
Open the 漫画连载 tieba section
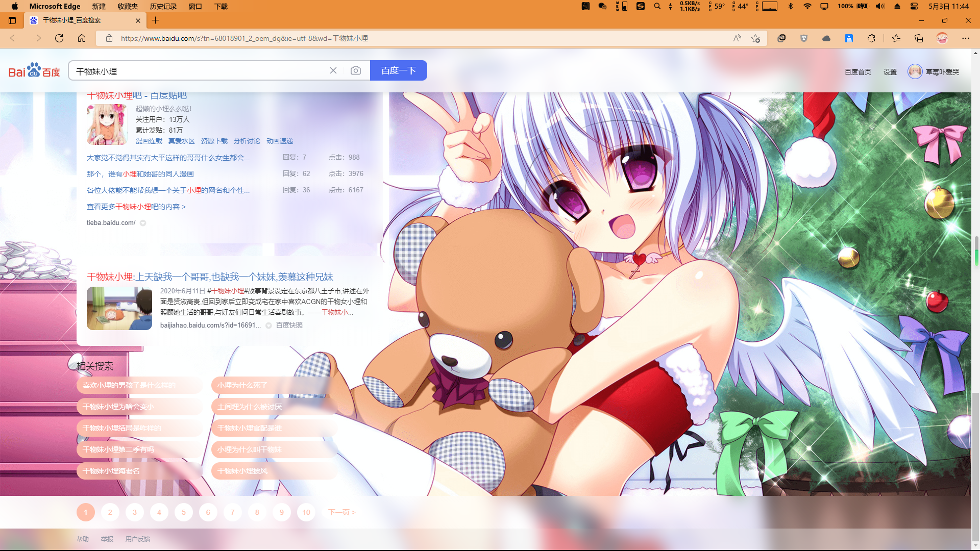[149, 141]
